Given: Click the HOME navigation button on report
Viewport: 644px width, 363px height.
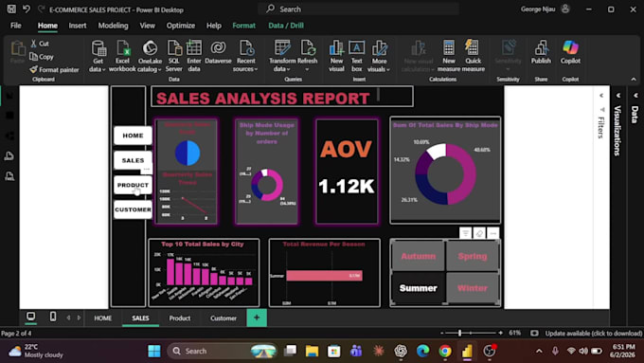Looking at the screenshot, I should tap(133, 136).
